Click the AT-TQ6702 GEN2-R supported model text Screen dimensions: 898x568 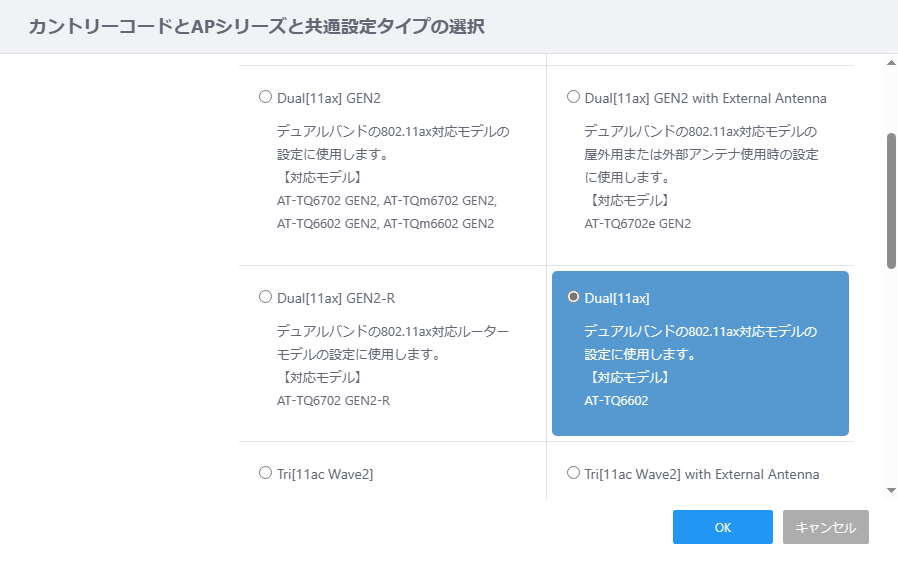click(333, 400)
